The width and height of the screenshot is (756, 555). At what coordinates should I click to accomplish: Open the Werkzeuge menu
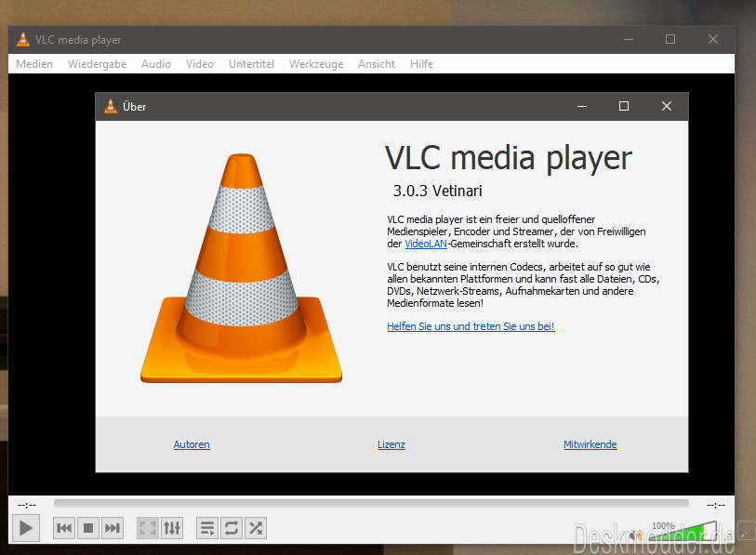pos(316,63)
